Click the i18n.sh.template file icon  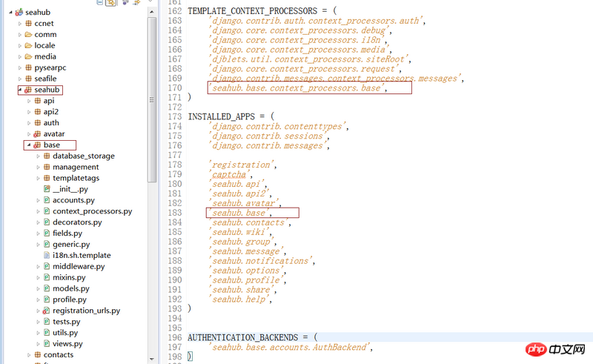tap(46, 255)
